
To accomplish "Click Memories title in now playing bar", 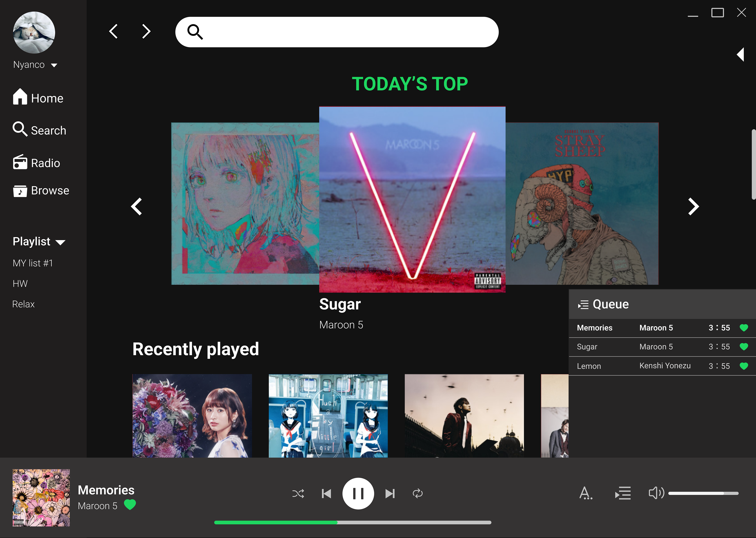I will (x=106, y=490).
